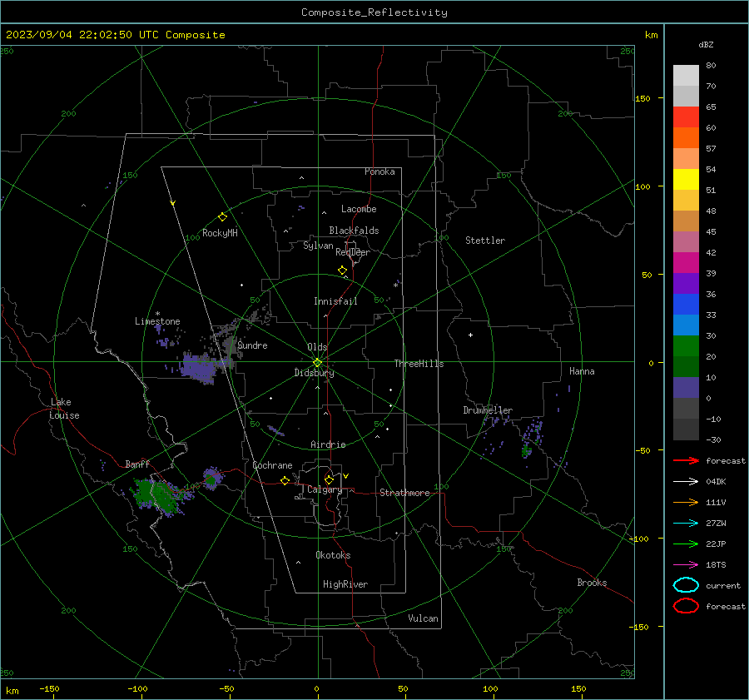Click the Innisfail label
Image resolution: width=749 pixels, height=700 pixels.
coord(335,301)
